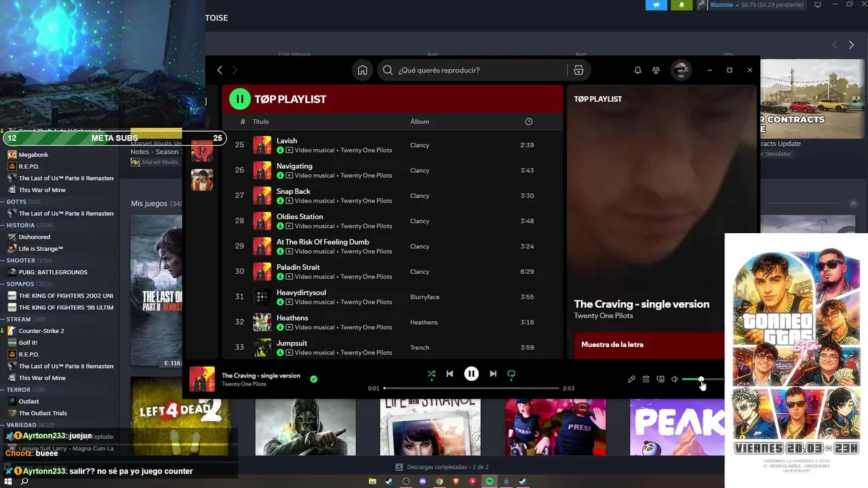Open lyrics microphone icon in player bar
Screen dimensions: 868x488
click(x=631, y=379)
